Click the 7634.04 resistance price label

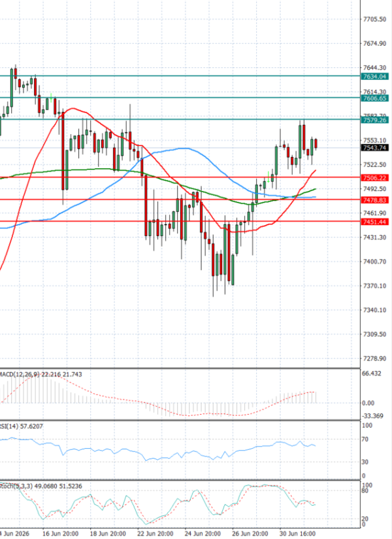(374, 77)
